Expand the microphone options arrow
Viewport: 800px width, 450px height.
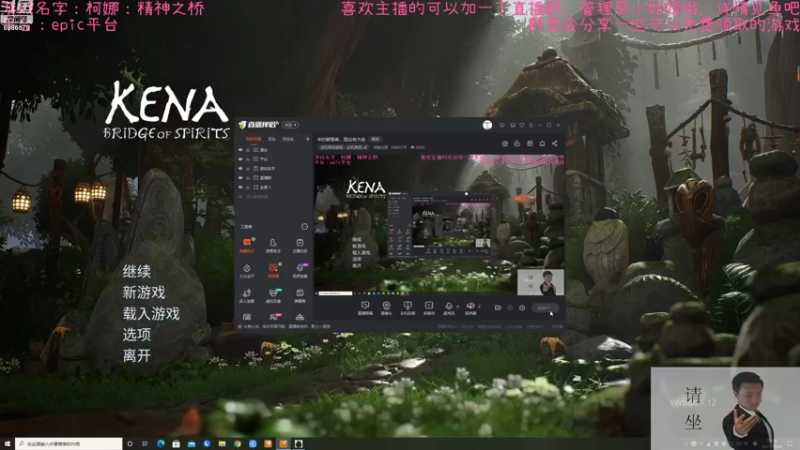coord(458,306)
